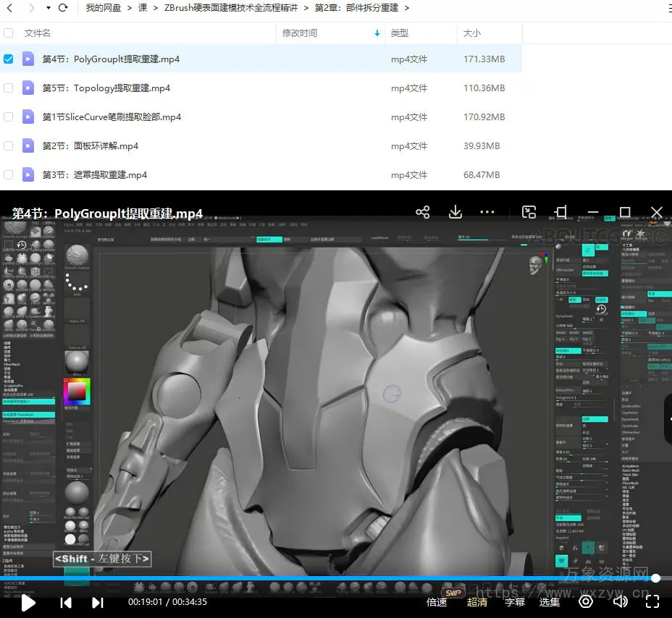Skip to the next video
This screenshot has height=618, width=672.
click(x=98, y=602)
